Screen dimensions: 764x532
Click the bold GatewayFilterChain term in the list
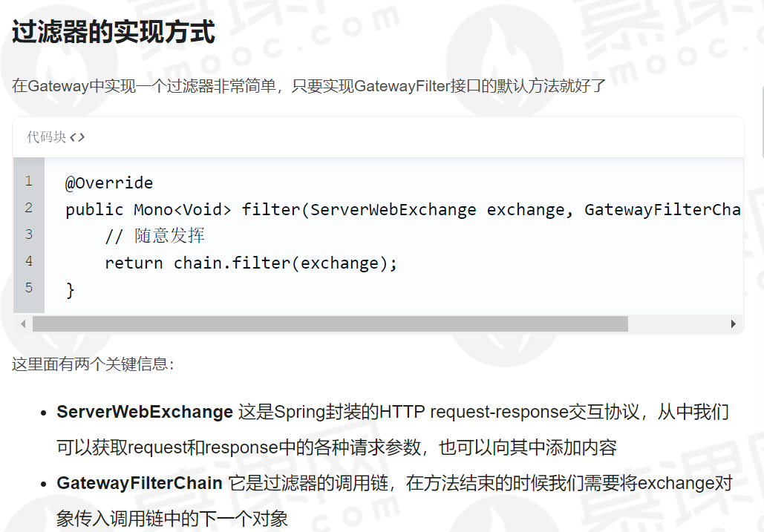140,483
